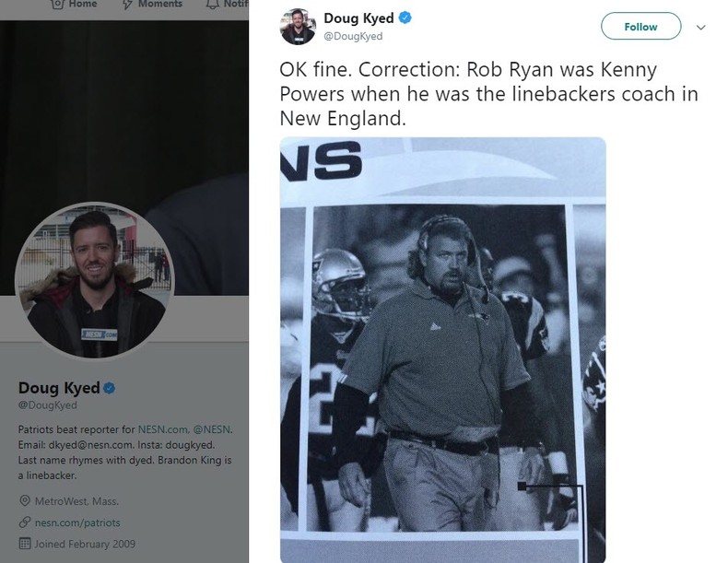The image size is (728, 563).
Task: Click the @DougKyed handle in the tweet
Action: [x=353, y=36]
